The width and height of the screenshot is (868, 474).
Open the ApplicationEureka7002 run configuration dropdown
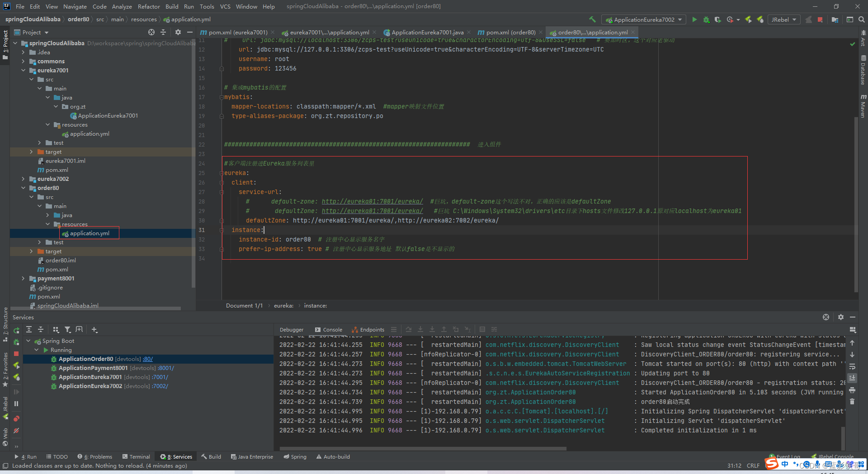[644, 19]
